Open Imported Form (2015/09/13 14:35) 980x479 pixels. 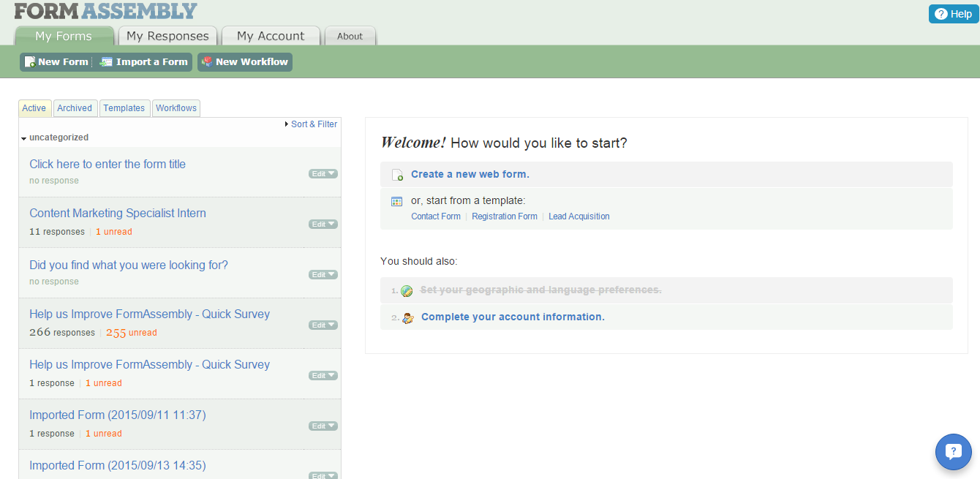click(118, 465)
